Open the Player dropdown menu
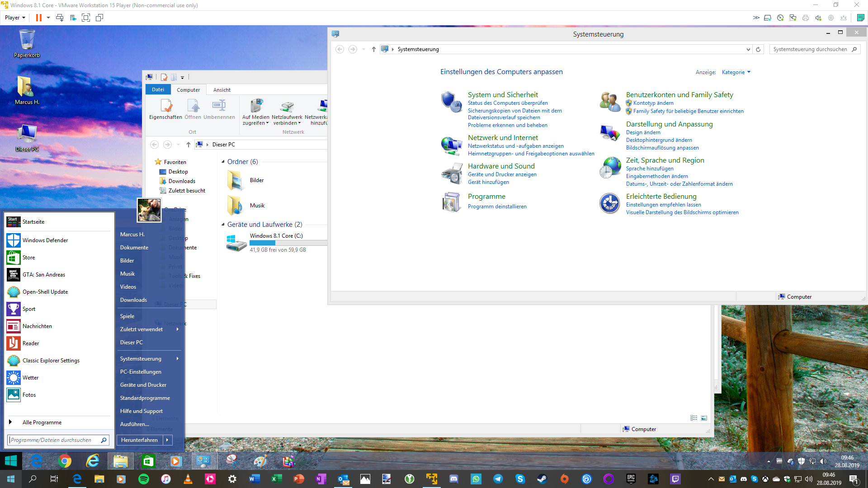 (x=15, y=18)
